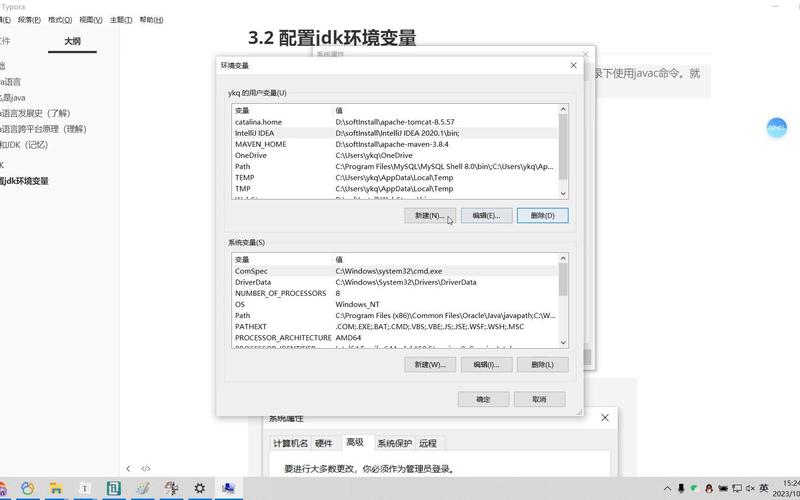Close the 环境变量 dialog

point(573,65)
